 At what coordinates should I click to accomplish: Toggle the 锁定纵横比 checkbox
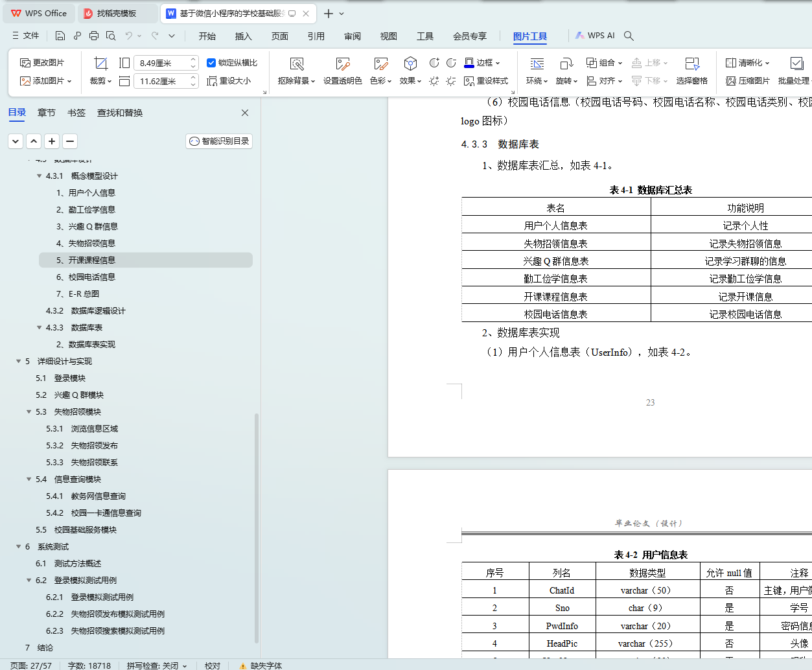tap(211, 63)
